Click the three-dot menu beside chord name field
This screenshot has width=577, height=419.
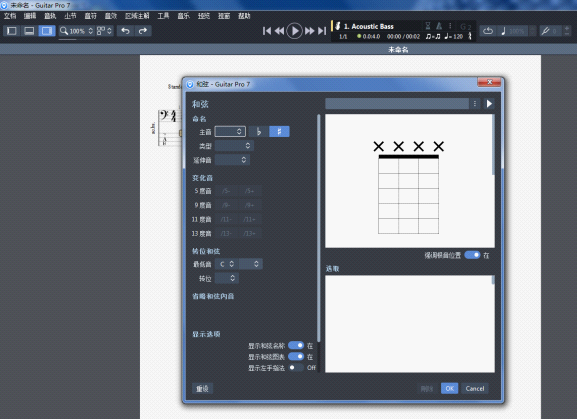[475, 103]
